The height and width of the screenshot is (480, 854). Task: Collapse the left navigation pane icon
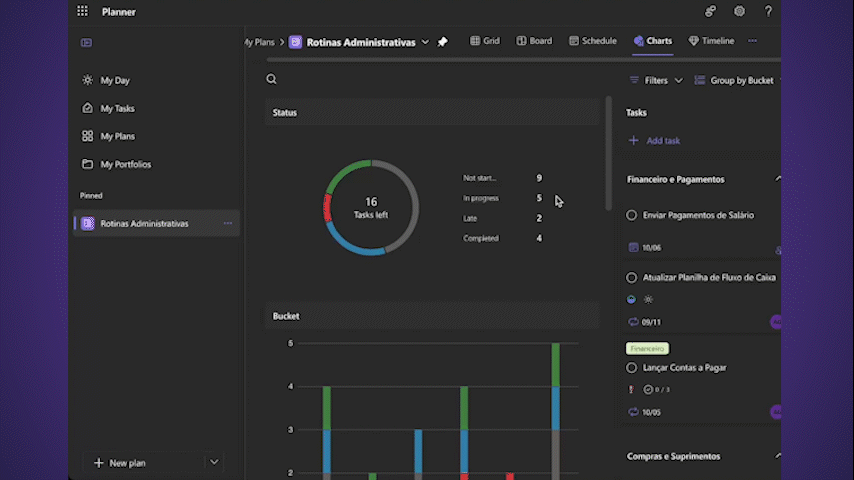87,43
